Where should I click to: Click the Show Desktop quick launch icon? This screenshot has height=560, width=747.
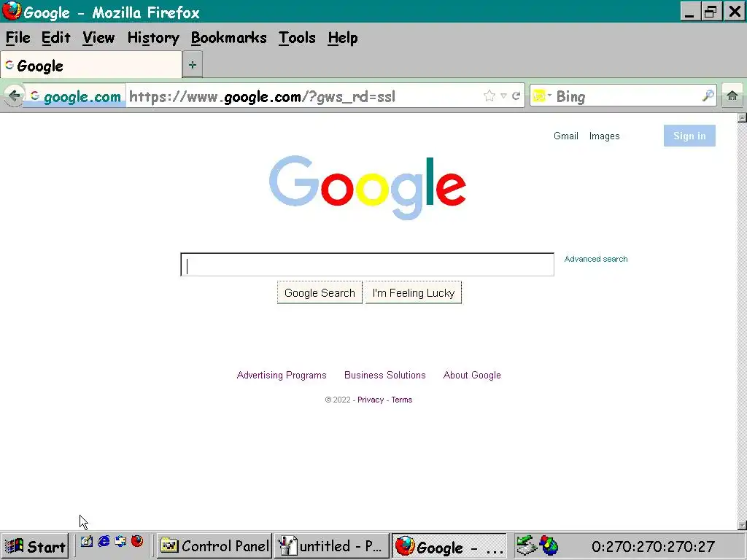[x=86, y=542]
